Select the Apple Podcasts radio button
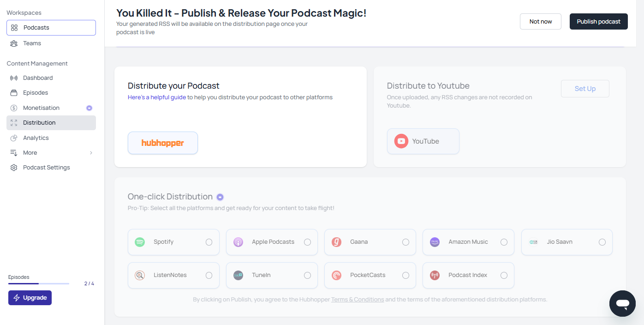 pyautogui.click(x=307, y=242)
